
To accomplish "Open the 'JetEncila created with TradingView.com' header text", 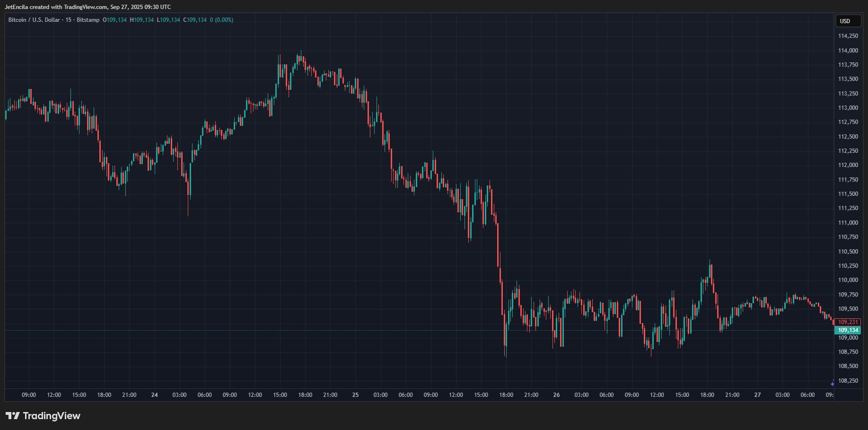I will pos(88,7).
